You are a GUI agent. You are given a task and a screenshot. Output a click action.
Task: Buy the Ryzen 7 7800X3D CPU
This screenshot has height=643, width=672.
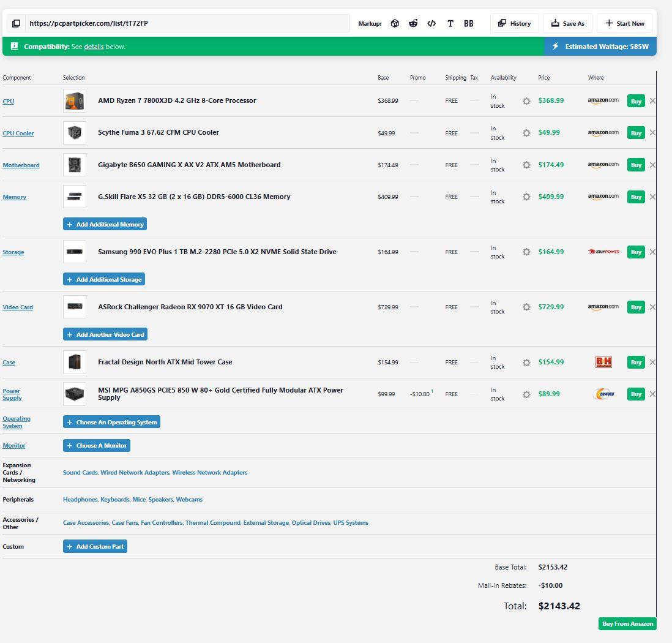[x=636, y=101]
